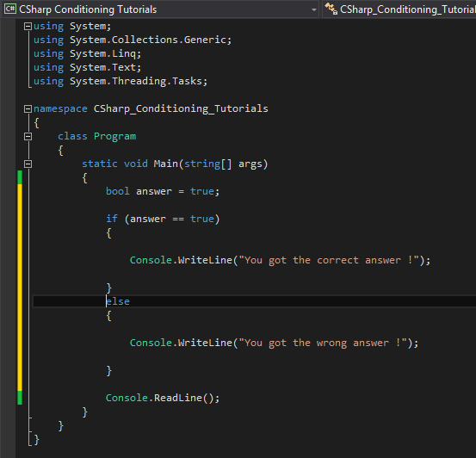Click the class icon beside CSharp_Conditioning_Tutorials dropdown
This screenshot has height=458, width=476.
pyautogui.click(x=331, y=9)
